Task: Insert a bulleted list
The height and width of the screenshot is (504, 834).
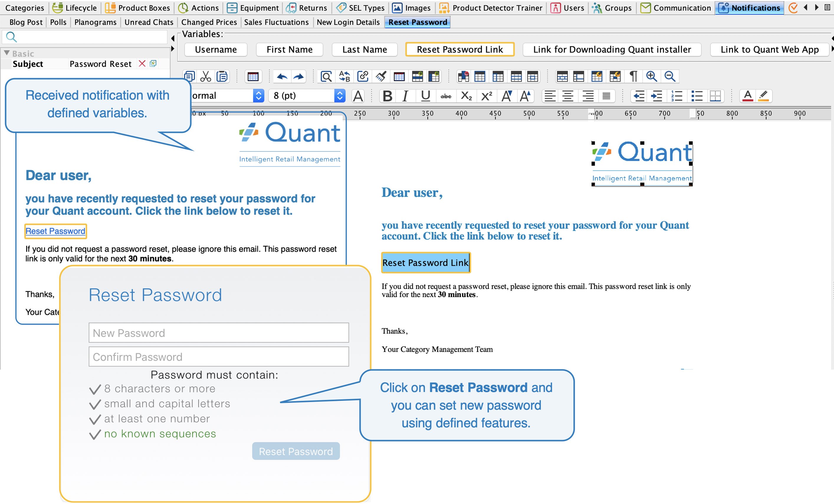Action: pos(697,96)
